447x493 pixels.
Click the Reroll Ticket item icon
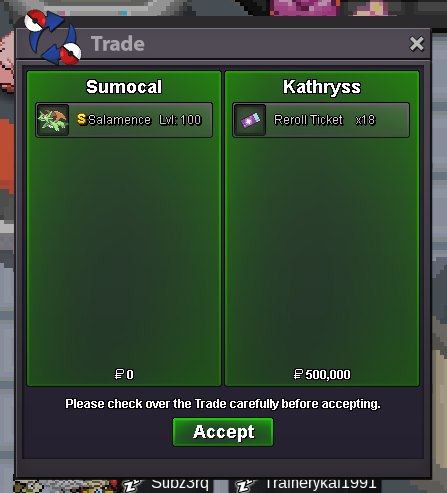click(250, 120)
